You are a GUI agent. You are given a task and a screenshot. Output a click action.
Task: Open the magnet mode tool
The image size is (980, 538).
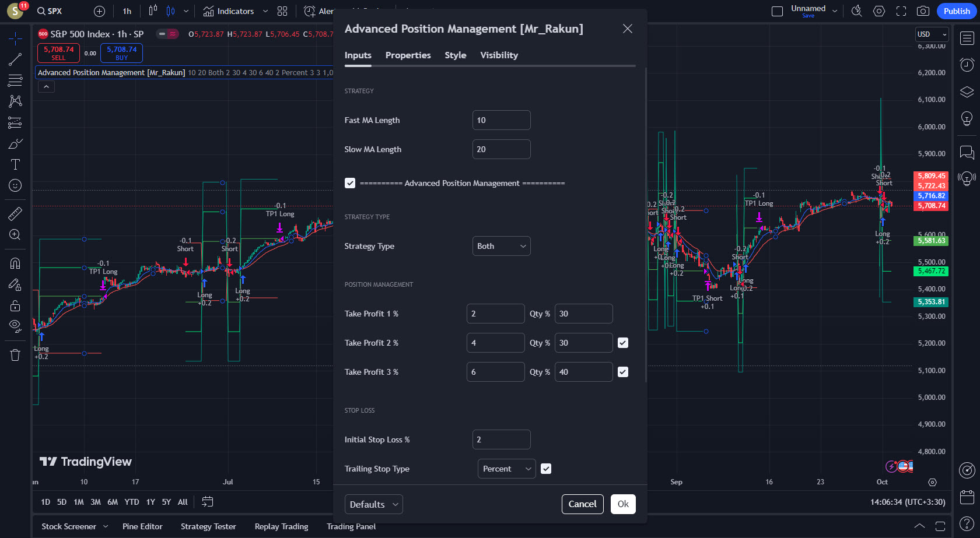pyautogui.click(x=15, y=263)
